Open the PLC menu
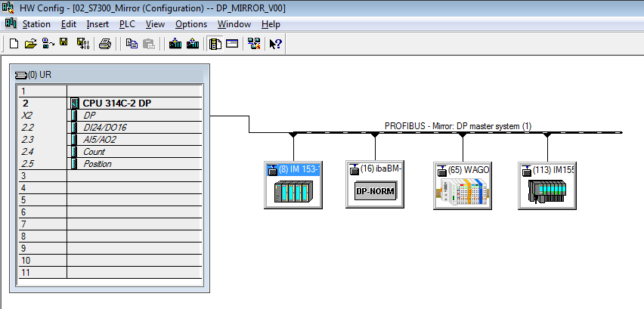The height and width of the screenshot is (309, 644). [127, 24]
